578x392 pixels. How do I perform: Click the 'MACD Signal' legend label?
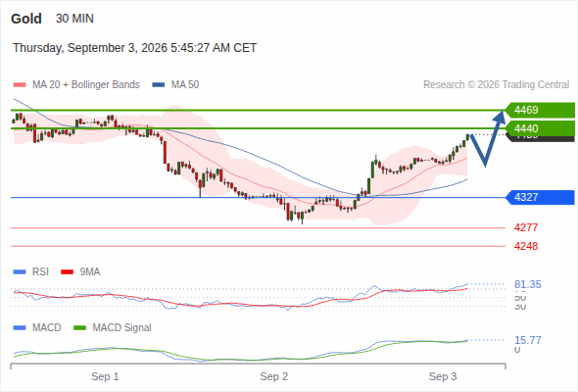[x=122, y=328]
